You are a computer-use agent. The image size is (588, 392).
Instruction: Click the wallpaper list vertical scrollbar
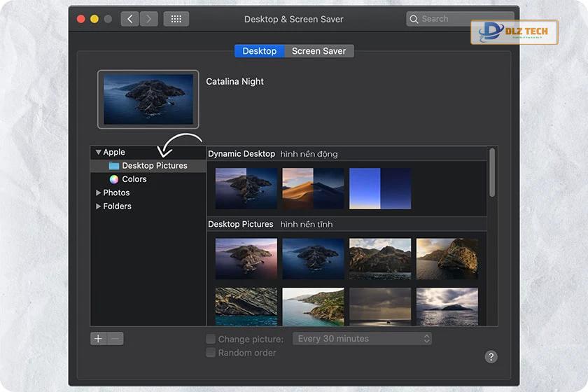492,173
